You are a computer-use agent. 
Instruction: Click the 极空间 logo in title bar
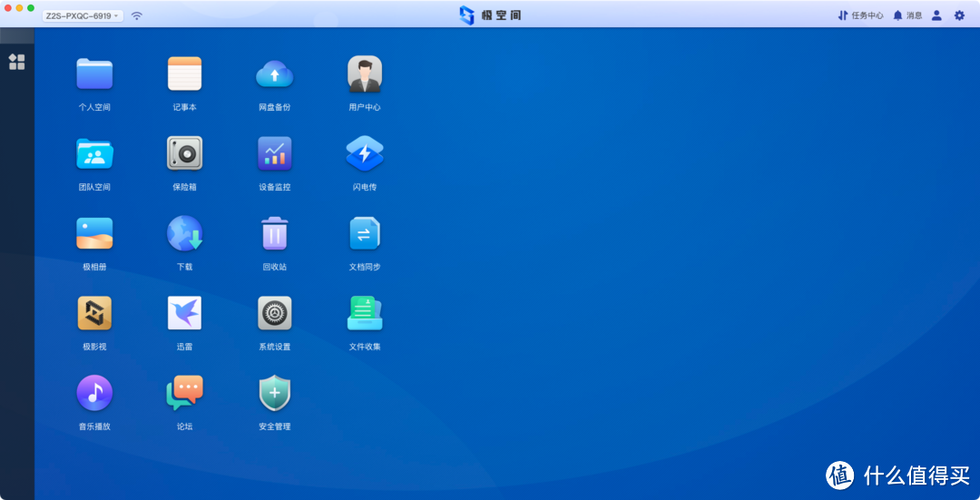click(x=490, y=15)
